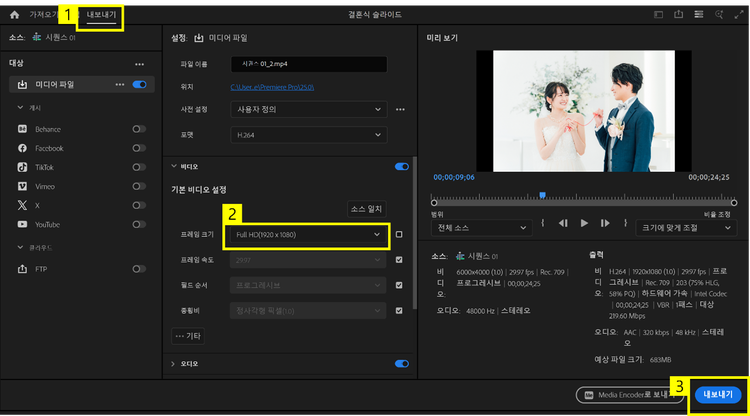Screen dimensions: 750x416
Task: Uncheck 종횡비 match source checkbox
Action: pyautogui.click(x=399, y=310)
